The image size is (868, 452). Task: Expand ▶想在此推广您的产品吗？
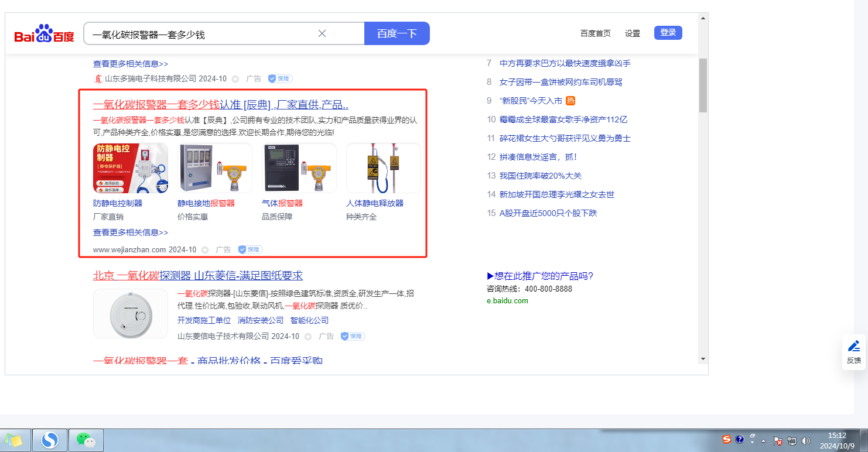click(540, 276)
